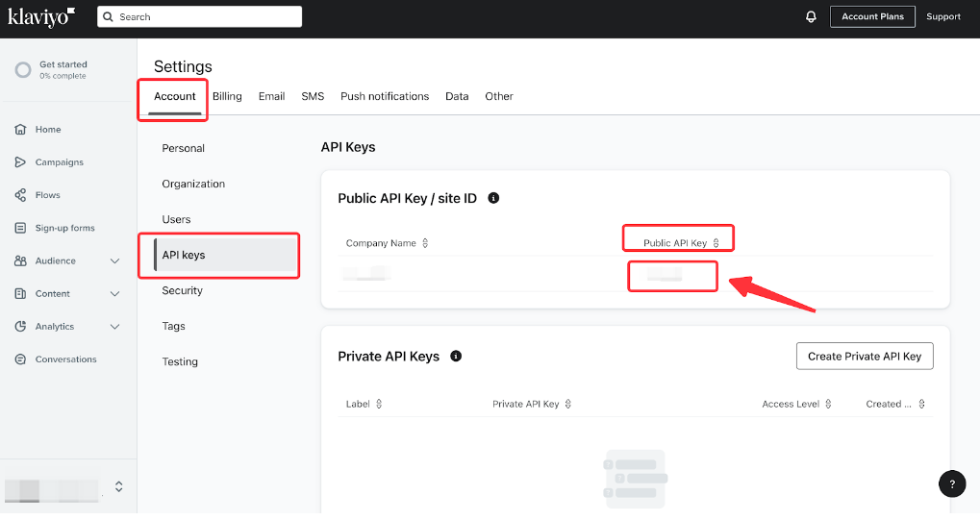The height and width of the screenshot is (520, 980).
Task: Switch to the Push notifications tab
Action: click(x=385, y=96)
